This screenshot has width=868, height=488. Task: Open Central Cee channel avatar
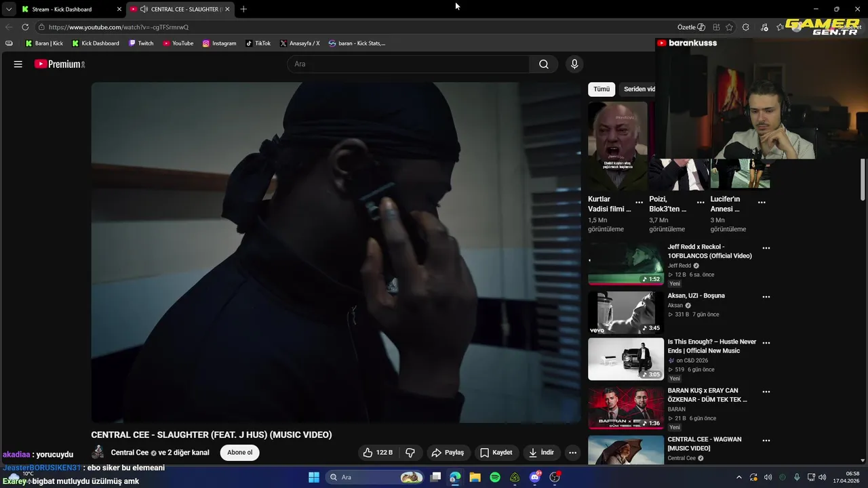click(98, 453)
